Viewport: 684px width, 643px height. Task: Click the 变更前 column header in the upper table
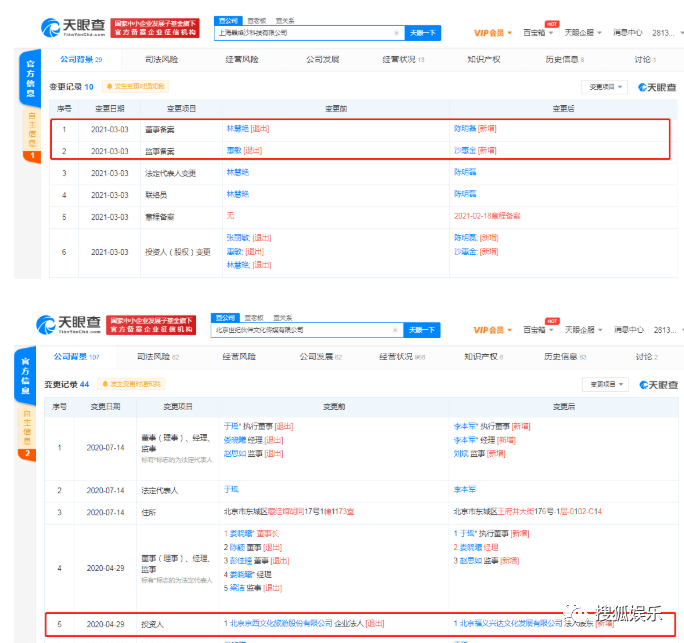point(336,109)
